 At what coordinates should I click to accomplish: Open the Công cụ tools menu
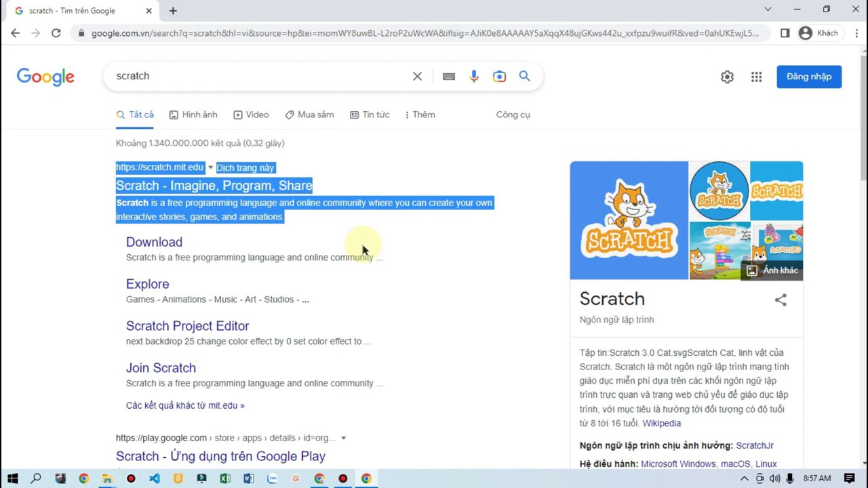pyautogui.click(x=513, y=115)
